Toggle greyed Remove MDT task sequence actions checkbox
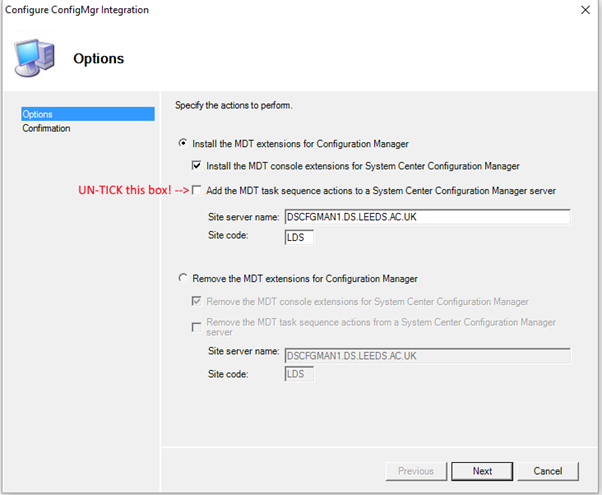 click(196, 323)
